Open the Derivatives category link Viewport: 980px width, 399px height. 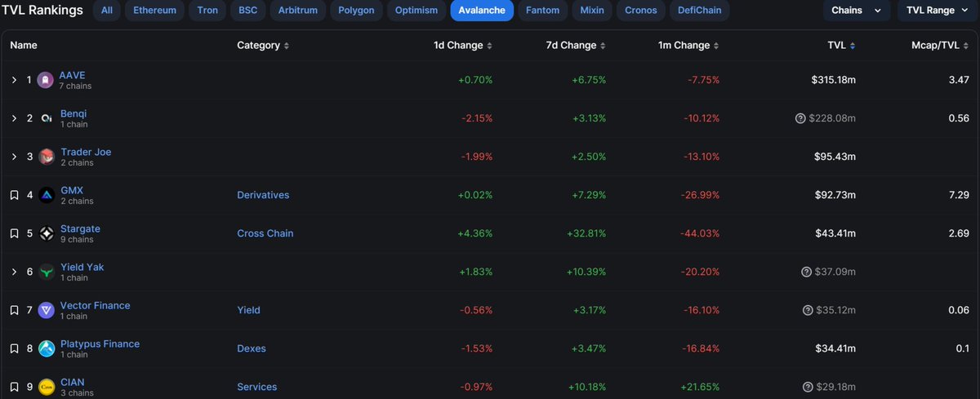263,195
